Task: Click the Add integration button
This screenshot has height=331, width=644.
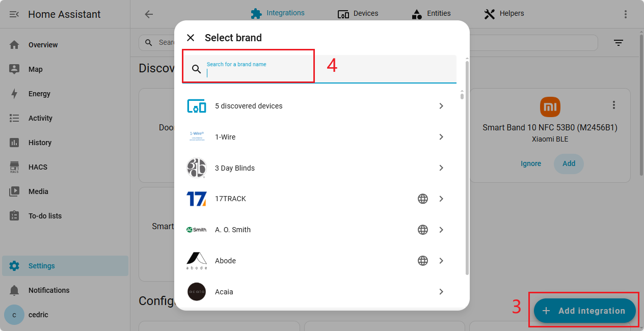Action: click(x=584, y=311)
